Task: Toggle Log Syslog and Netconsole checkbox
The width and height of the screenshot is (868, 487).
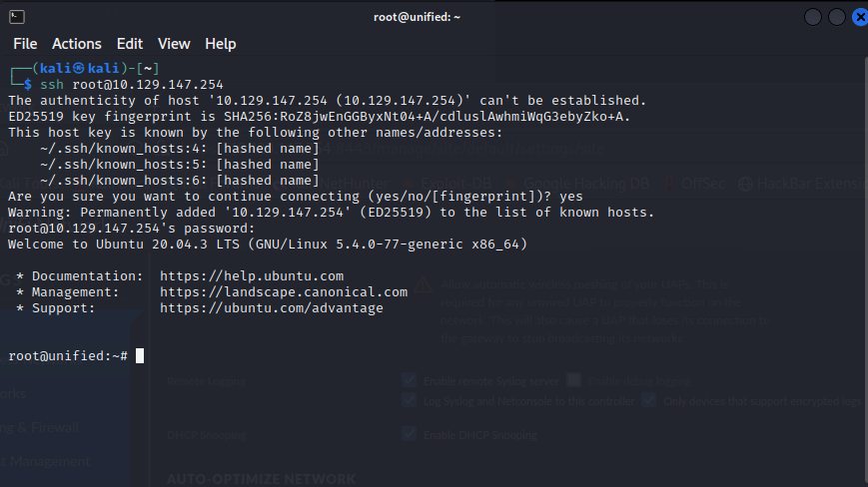Action: point(409,400)
